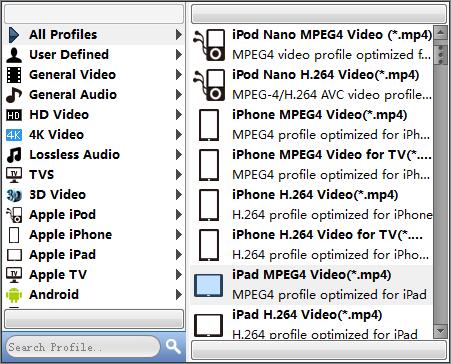Click the magnifier search icon
Screen dimensions: 451x364
point(173,347)
